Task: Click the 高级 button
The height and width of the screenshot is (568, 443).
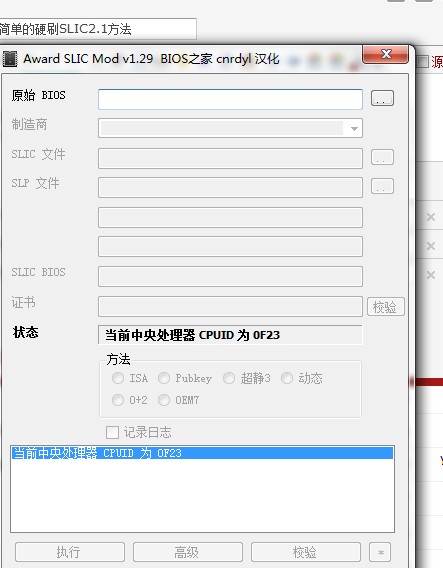Action: (x=188, y=552)
